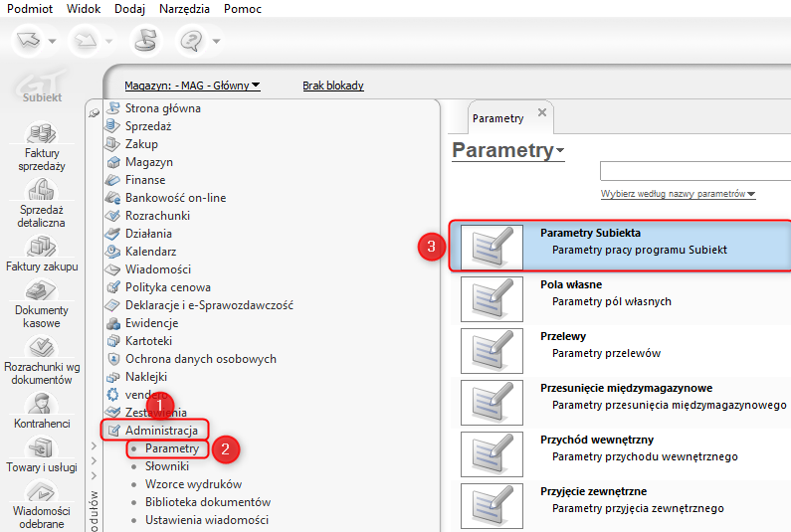Click the flag toolbar icon
The image size is (791, 532).
pos(145,41)
